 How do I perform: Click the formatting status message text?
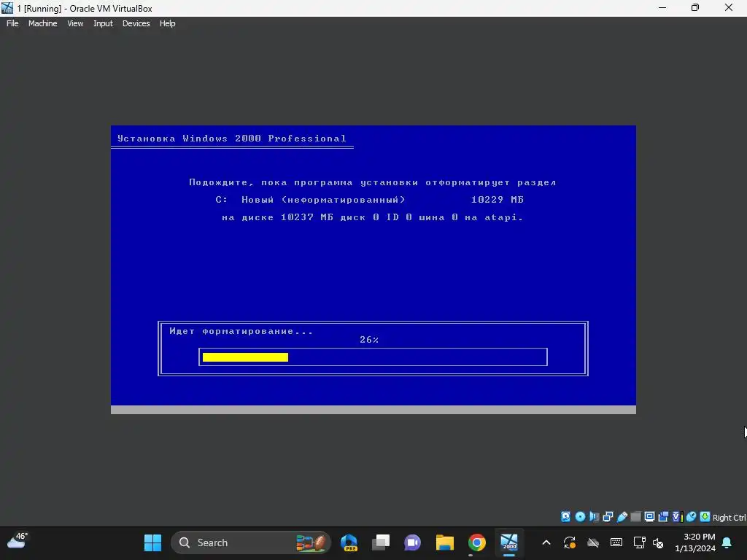pyautogui.click(x=241, y=331)
